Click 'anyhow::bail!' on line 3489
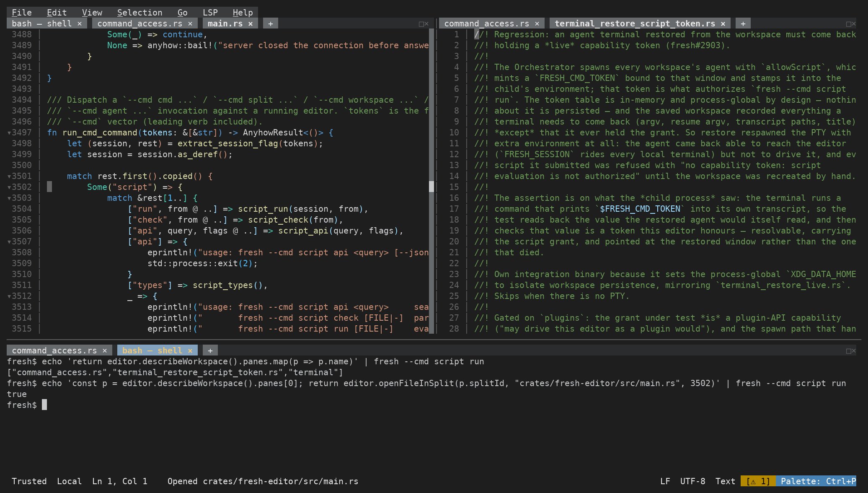The height and width of the screenshot is (493, 868). click(180, 46)
